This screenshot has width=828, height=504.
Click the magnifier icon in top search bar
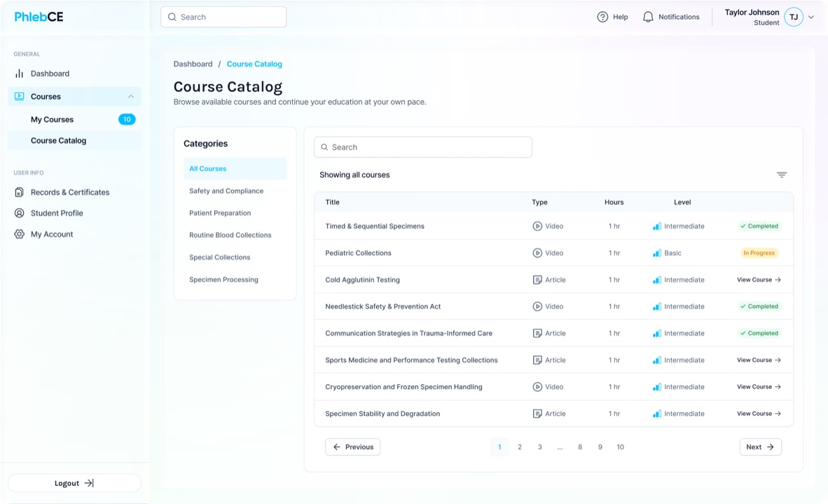point(172,17)
